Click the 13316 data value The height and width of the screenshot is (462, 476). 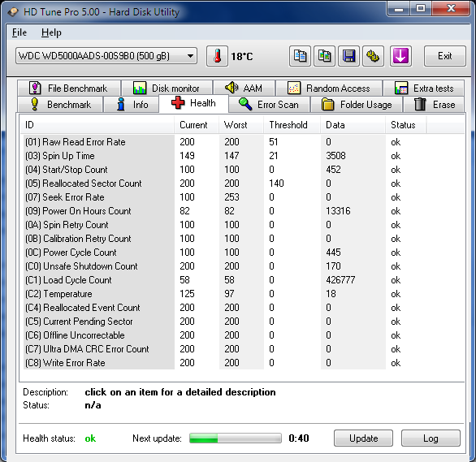(338, 211)
